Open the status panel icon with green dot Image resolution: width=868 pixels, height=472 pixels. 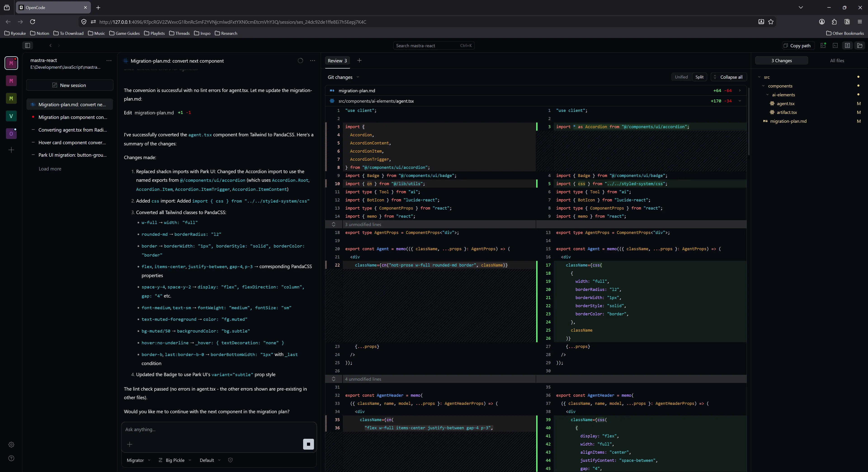click(x=823, y=45)
